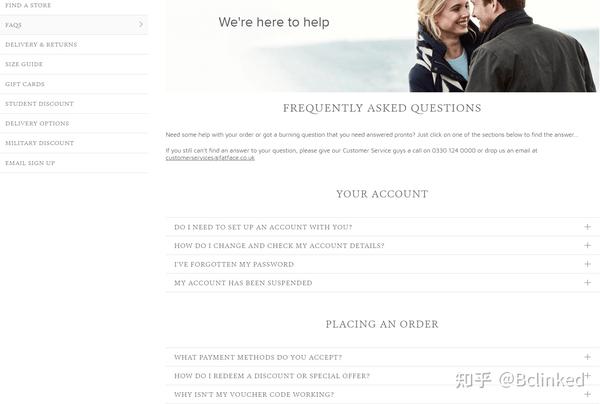Expand 'How do I redeem a discount or special offer?'
The height and width of the screenshot is (404, 600).
383,376
